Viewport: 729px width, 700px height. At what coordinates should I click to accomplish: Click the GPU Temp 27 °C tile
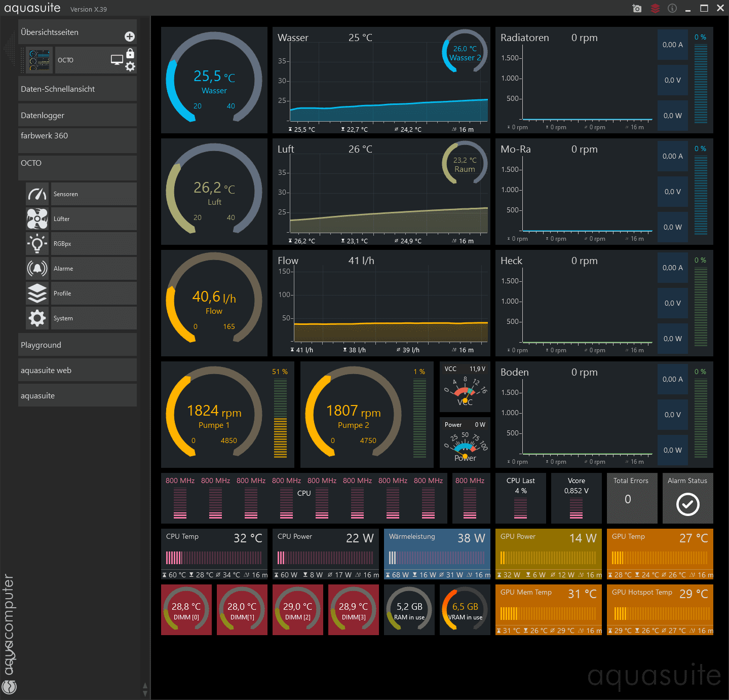click(x=660, y=554)
